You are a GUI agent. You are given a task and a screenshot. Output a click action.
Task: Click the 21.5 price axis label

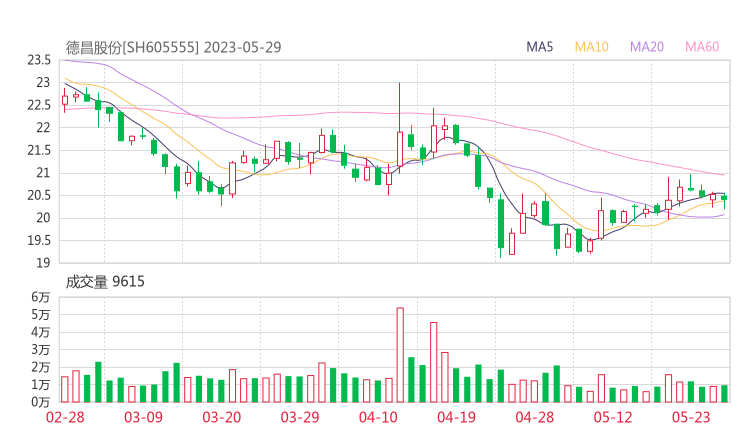click(39, 151)
